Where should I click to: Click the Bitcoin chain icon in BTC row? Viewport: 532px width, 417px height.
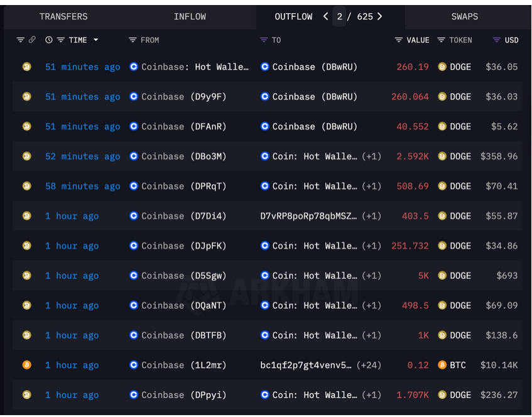pyautogui.click(x=26, y=365)
